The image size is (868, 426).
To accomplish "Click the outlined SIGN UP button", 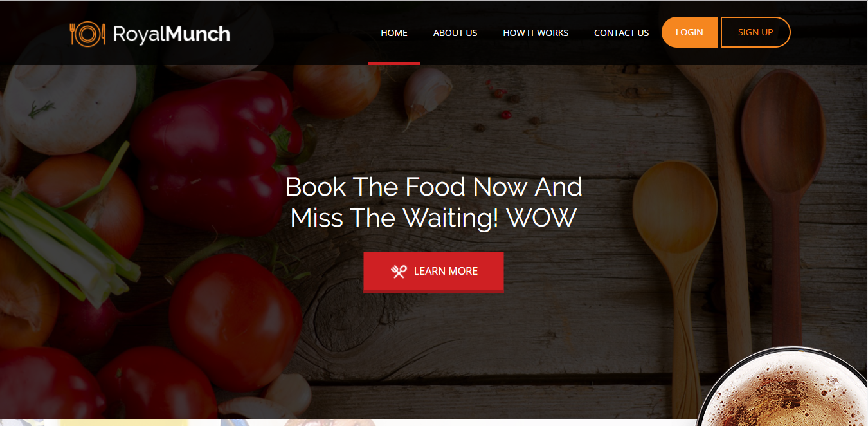I will (x=755, y=32).
